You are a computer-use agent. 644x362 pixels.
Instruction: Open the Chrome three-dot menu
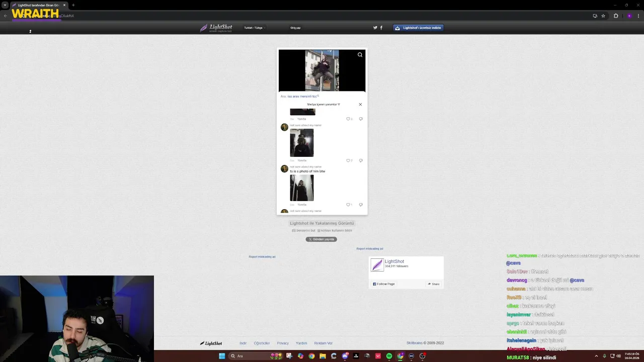(x=638, y=16)
